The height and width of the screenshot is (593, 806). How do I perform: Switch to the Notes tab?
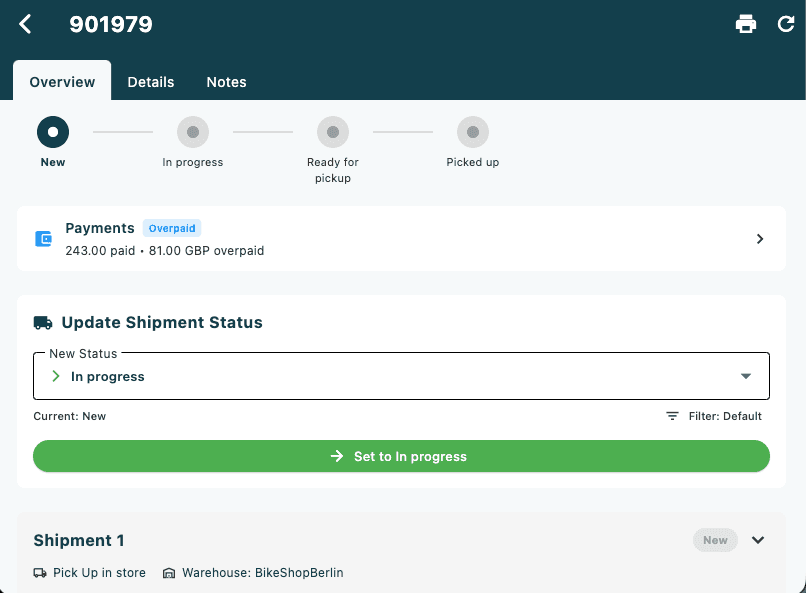tap(226, 82)
